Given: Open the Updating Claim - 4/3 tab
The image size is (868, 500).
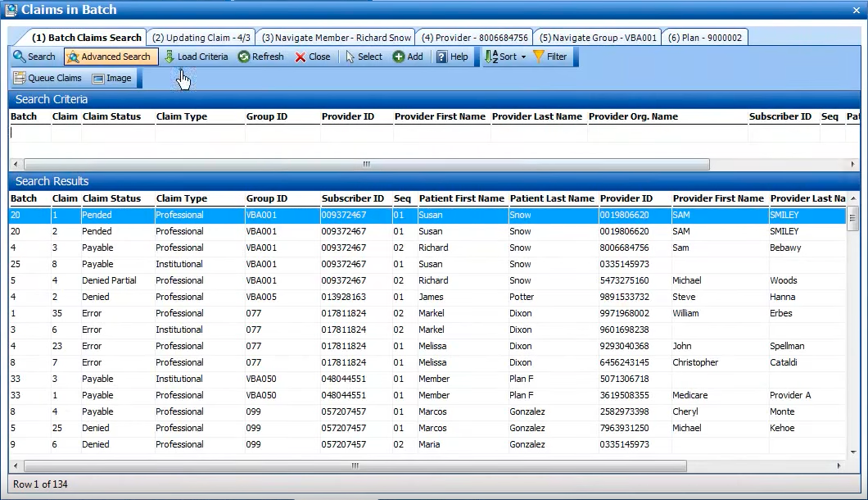Looking at the screenshot, I should pyautogui.click(x=201, y=38).
